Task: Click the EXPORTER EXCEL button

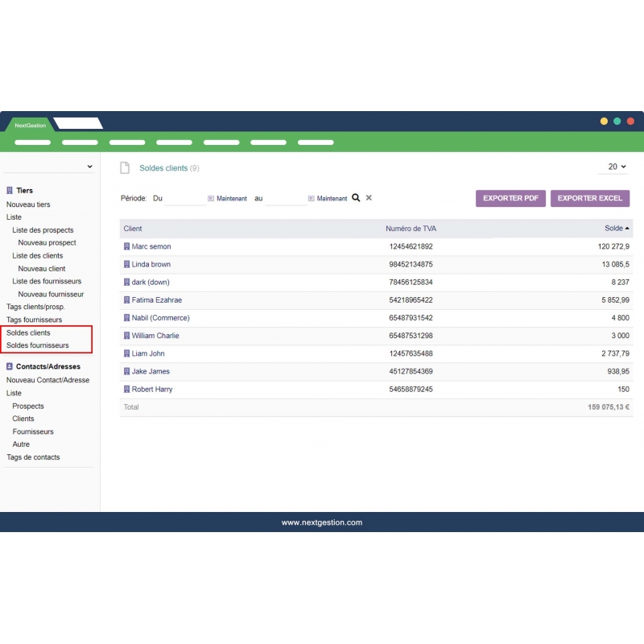Action: [x=590, y=198]
